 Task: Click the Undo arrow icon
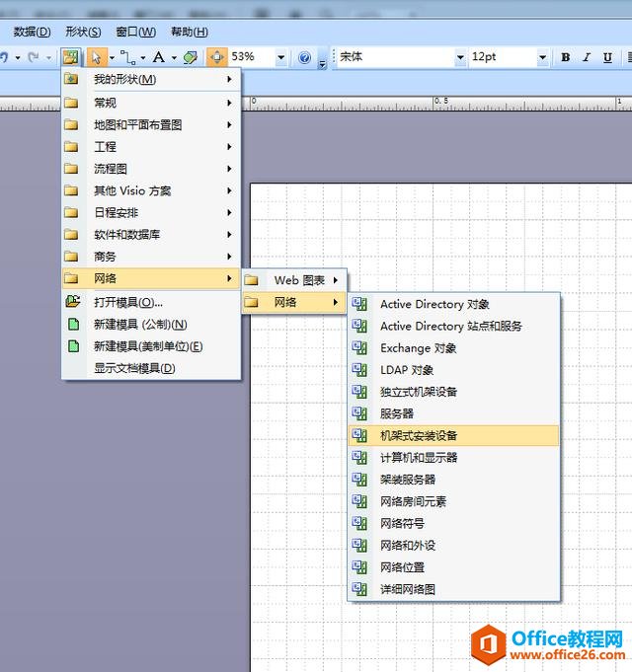pos(5,56)
